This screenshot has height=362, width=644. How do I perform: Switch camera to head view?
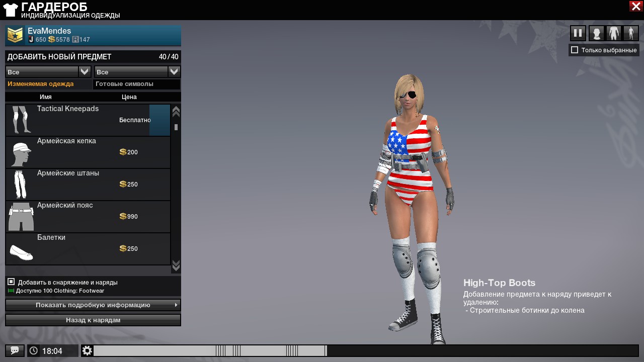tap(596, 33)
